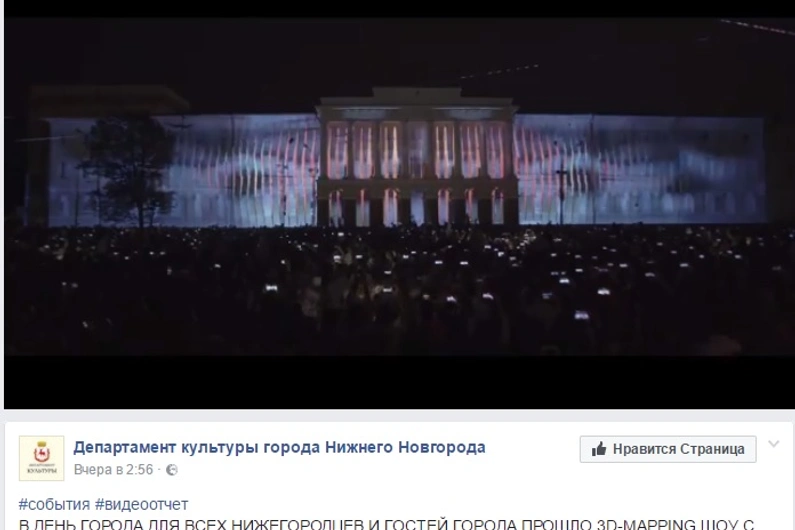This screenshot has width=795, height=530.
Task: Click the black letterbox bar below the video
Action: click(x=400, y=381)
